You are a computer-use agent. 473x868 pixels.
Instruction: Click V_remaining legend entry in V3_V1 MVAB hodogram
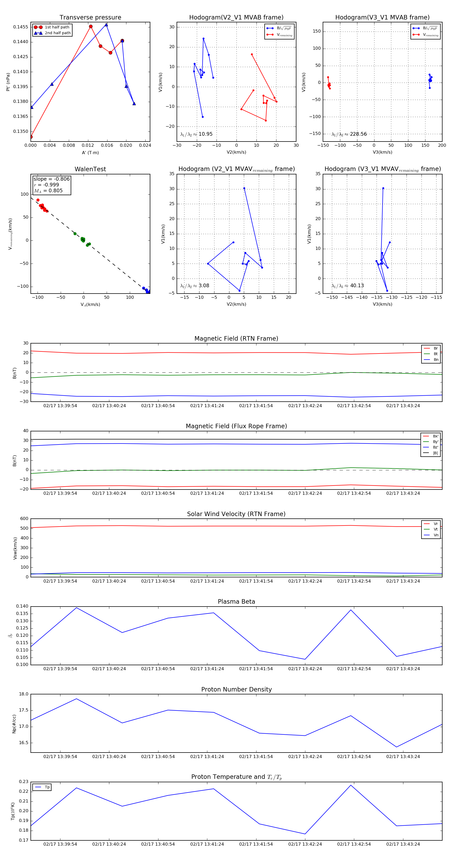click(425, 35)
